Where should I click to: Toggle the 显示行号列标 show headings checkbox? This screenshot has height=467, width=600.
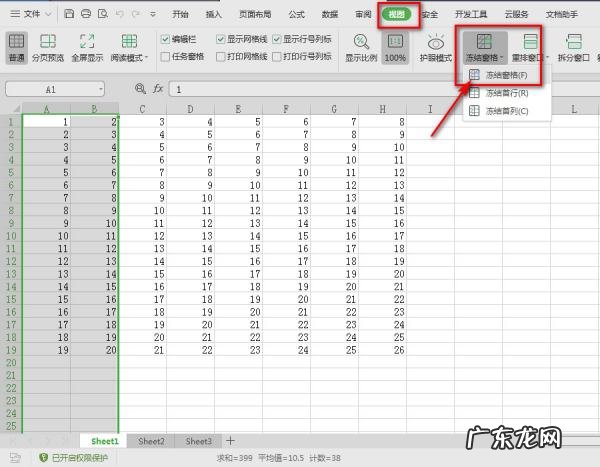(x=277, y=39)
